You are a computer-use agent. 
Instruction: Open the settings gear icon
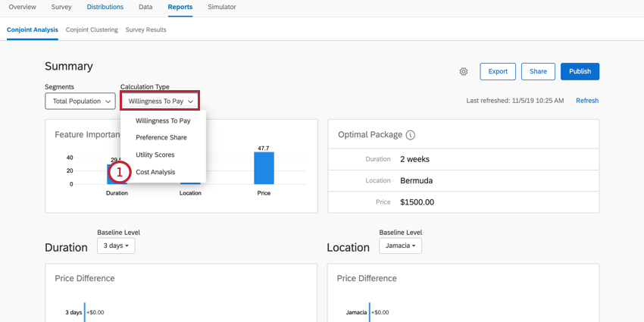click(x=464, y=72)
